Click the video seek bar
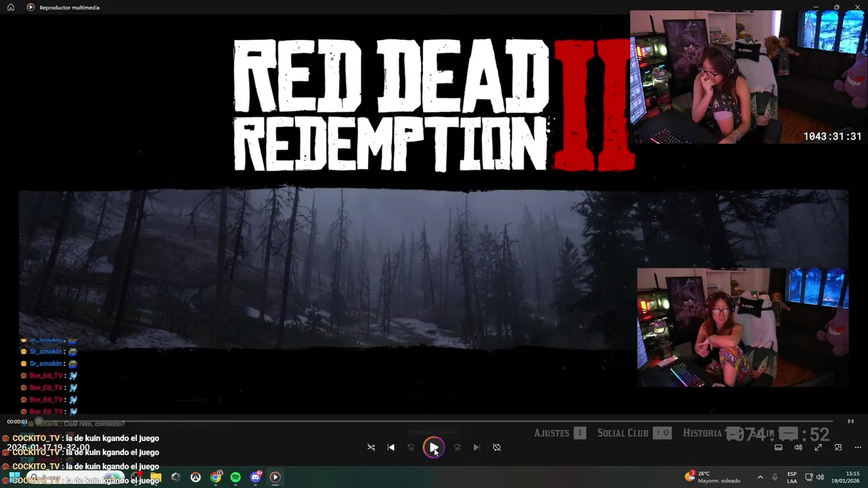This screenshot has width=868, height=488. [434, 421]
